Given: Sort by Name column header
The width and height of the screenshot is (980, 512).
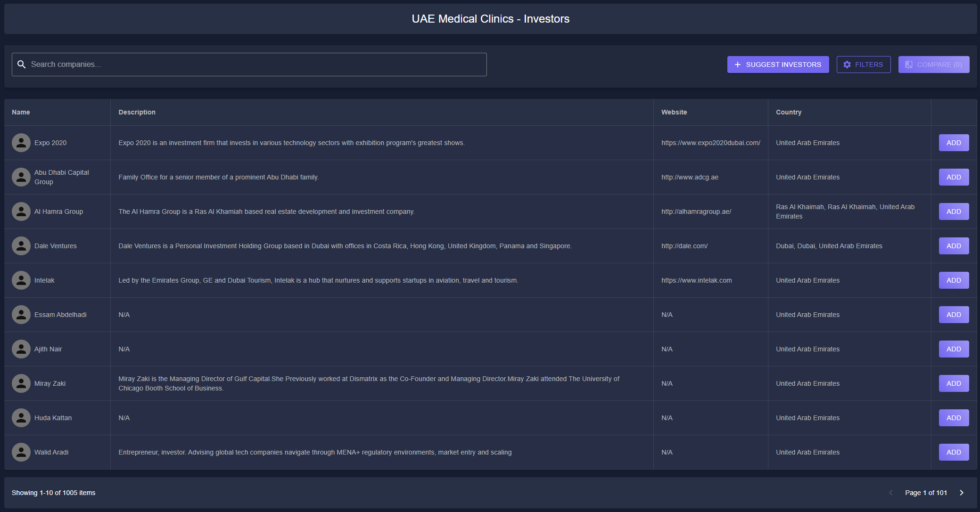Looking at the screenshot, I should point(21,112).
